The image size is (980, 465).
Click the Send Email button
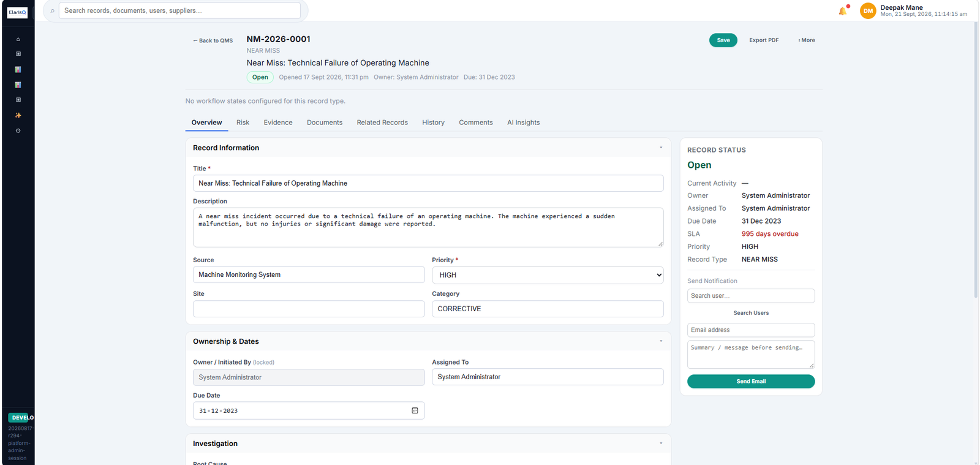point(751,381)
